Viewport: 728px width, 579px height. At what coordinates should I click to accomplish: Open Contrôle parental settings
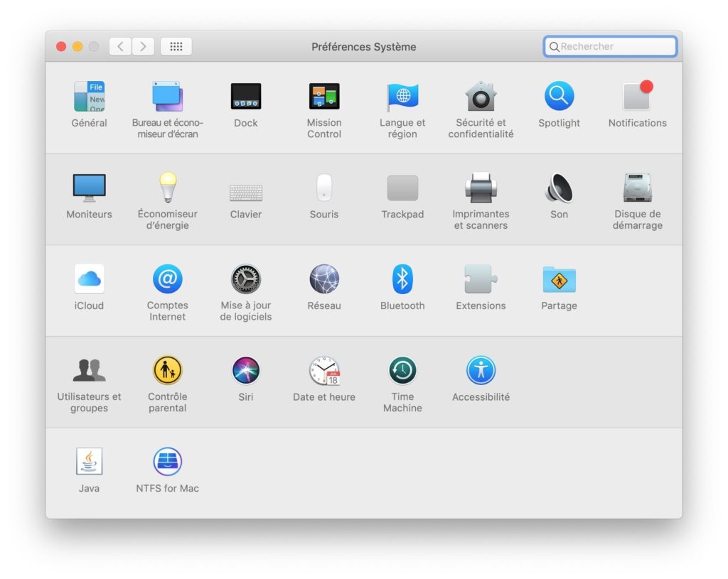tap(168, 371)
